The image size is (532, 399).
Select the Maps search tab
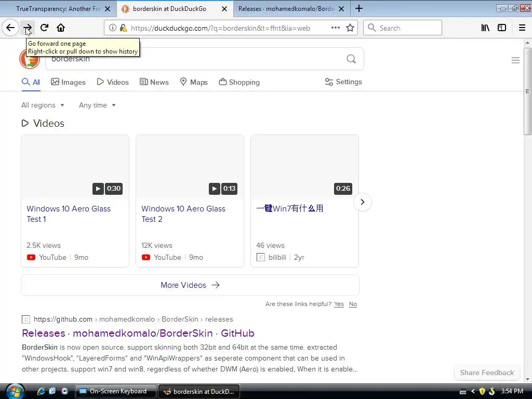194,82
